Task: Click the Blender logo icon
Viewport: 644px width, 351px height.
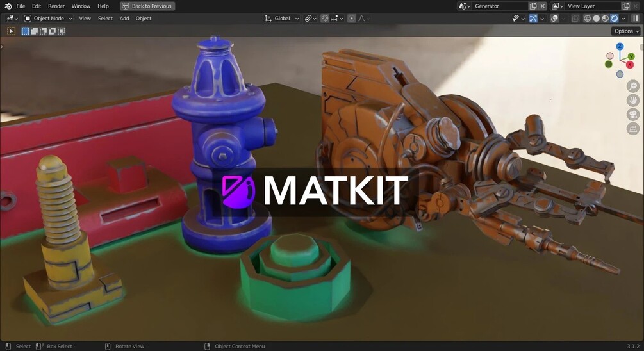Action: (8, 6)
